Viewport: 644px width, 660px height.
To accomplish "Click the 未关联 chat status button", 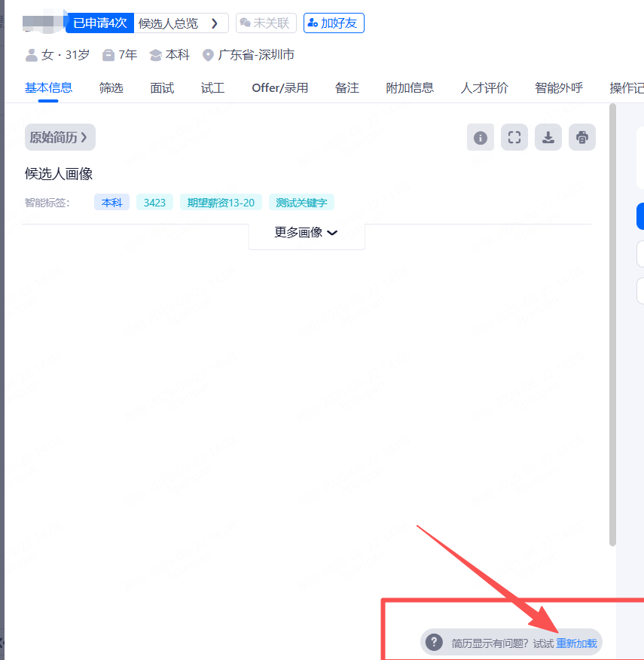I will (x=266, y=23).
